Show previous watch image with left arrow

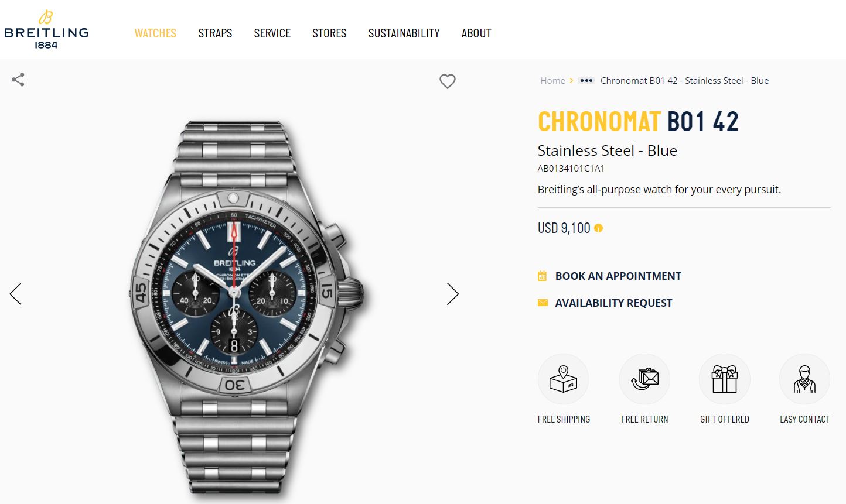(x=16, y=294)
